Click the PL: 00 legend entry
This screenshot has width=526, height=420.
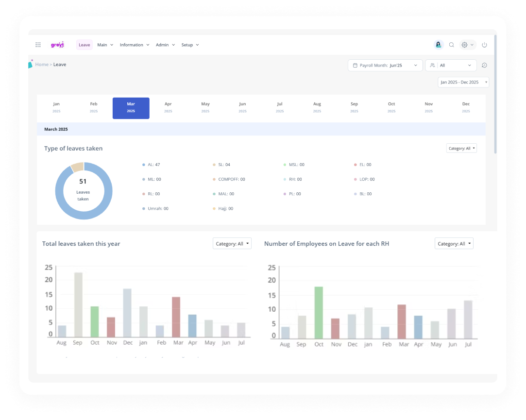[292, 194]
